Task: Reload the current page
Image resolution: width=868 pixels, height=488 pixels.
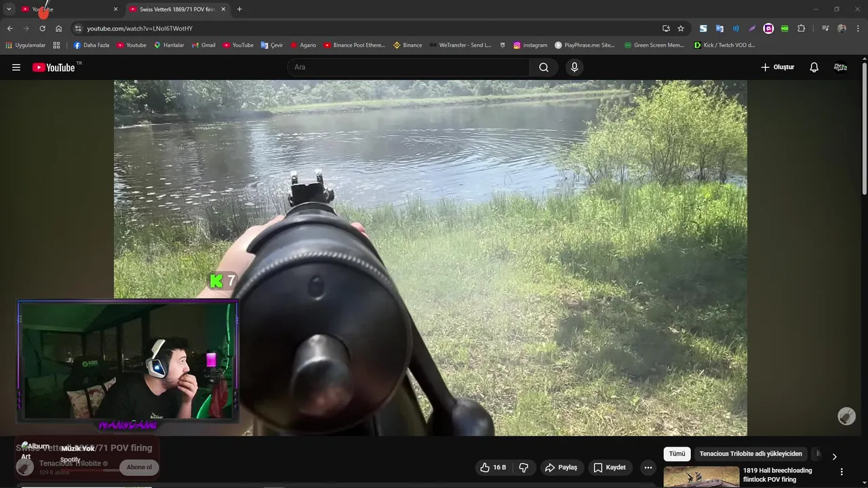Action: click(42, 28)
